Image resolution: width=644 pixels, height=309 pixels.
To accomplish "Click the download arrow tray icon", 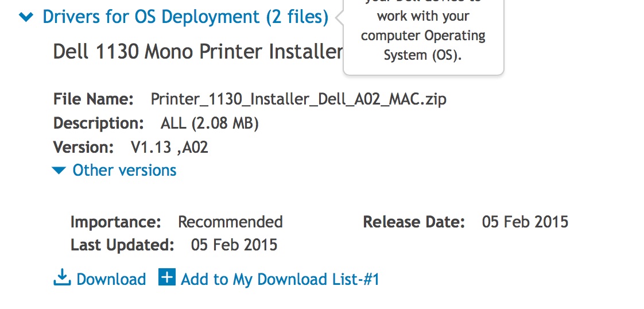I will point(61,278).
